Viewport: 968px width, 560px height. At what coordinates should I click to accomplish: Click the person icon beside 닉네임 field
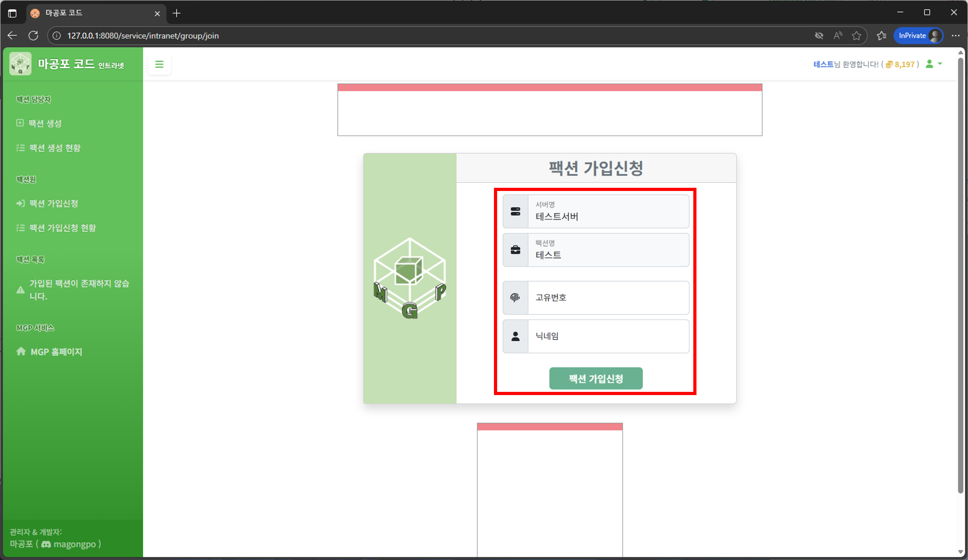point(515,336)
